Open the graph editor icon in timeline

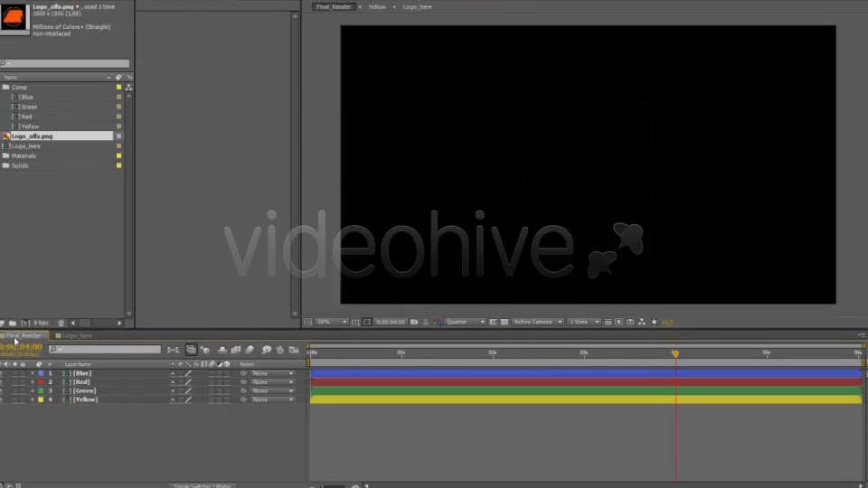tap(294, 350)
